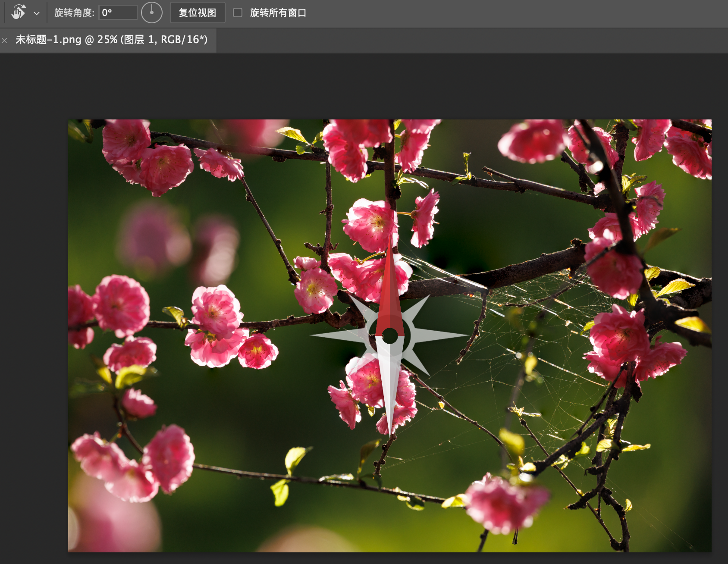Viewport: 728px width, 564px height.
Task: Enable the 旋转所有窗口 checkbox
Action: (238, 13)
